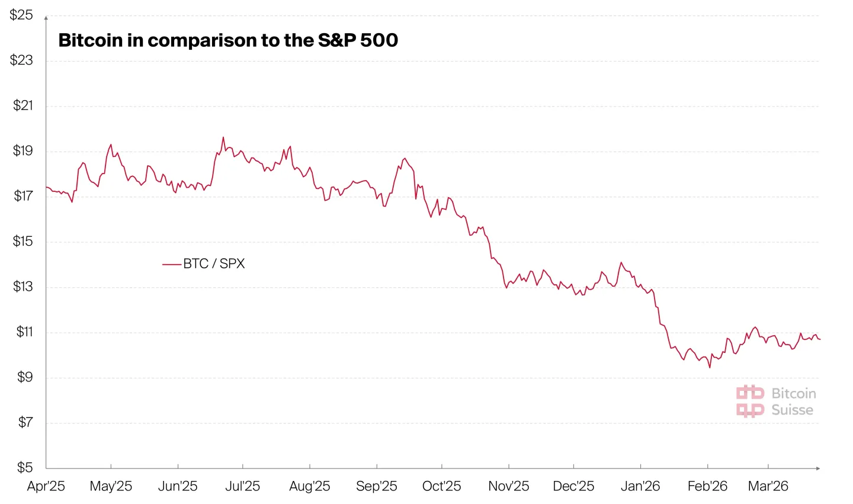Image resolution: width=853 pixels, height=504 pixels.
Task: Click the $25 y-axis label
Action: (21, 15)
